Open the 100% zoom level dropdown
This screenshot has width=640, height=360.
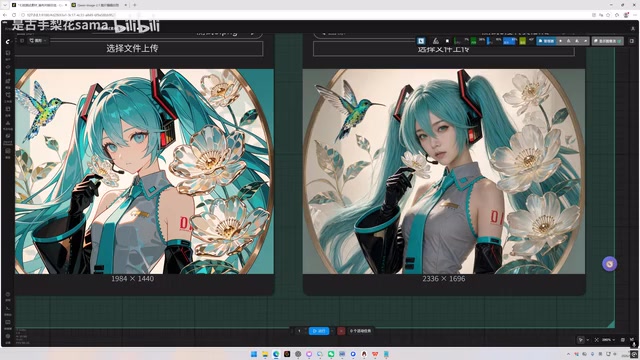click(608, 340)
